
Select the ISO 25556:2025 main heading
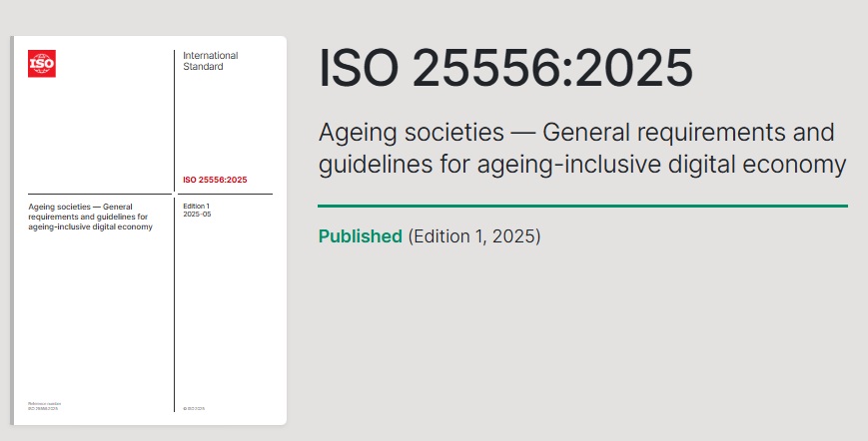[505, 69]
